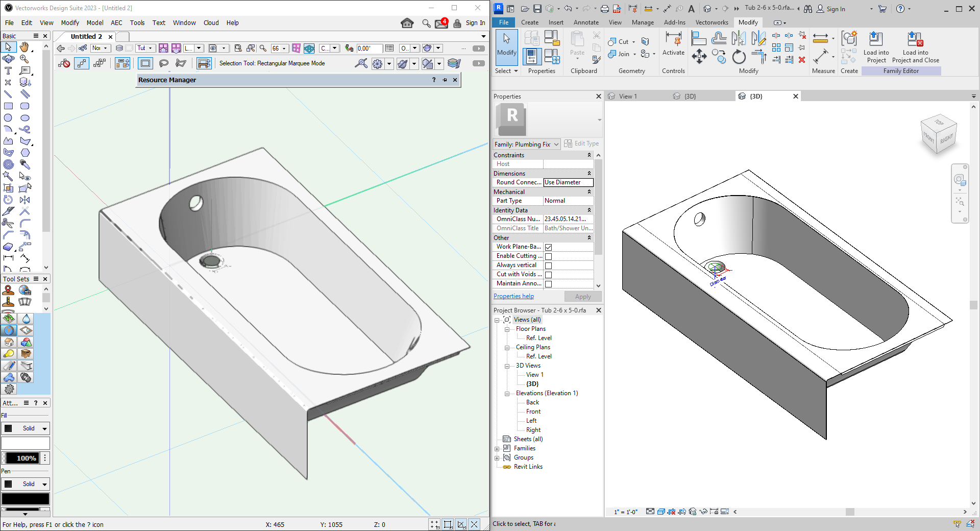
Task: Click the Load into Project icon
Action: (x=876, y=39)
